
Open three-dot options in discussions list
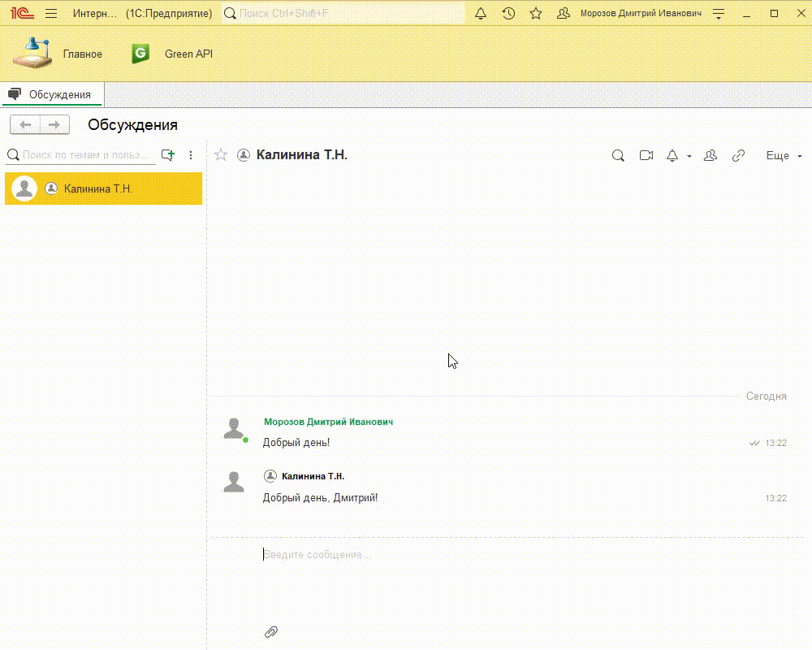point(191,154)
